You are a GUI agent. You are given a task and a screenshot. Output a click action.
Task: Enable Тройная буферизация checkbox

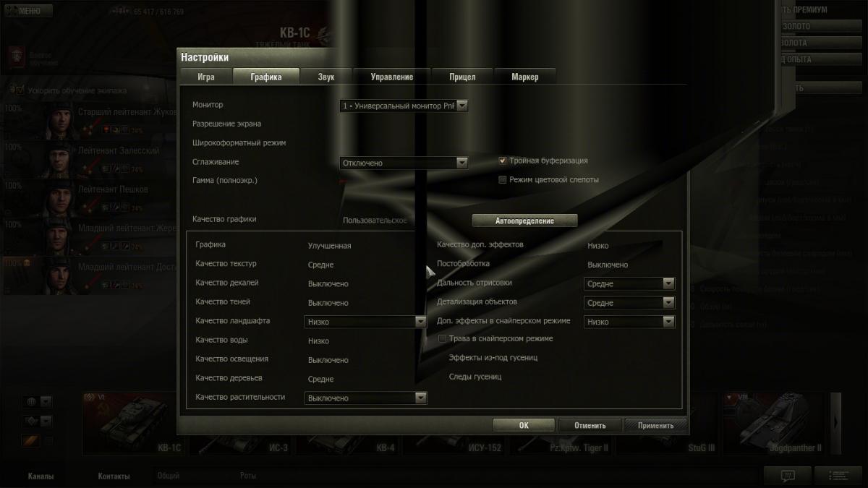click(503, 160)
